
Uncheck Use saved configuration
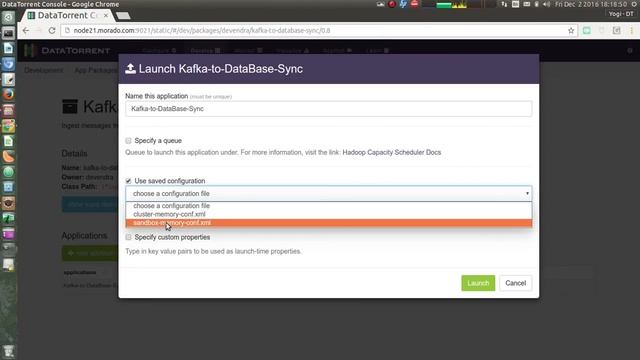pos(129,181)
